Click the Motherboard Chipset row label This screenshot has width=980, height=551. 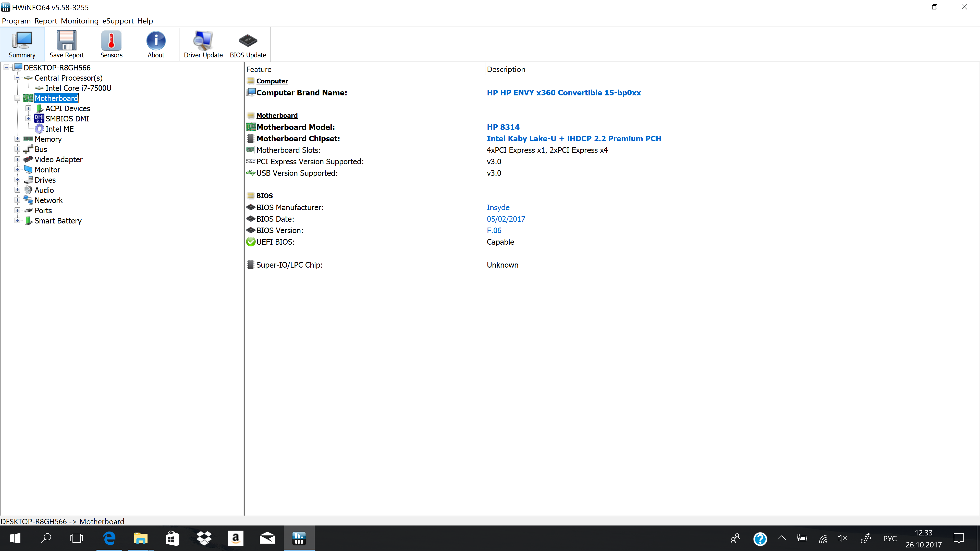298,139
